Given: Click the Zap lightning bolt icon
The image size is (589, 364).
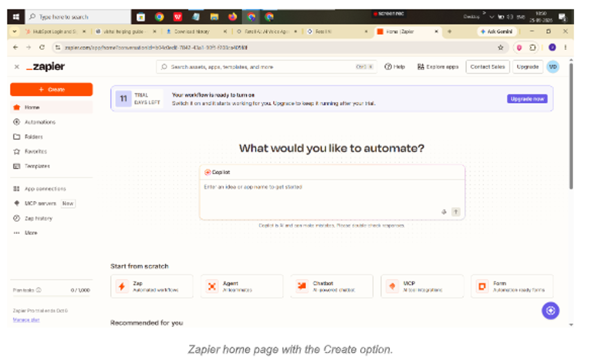Looking at the screenshot, I should [122, 286].
